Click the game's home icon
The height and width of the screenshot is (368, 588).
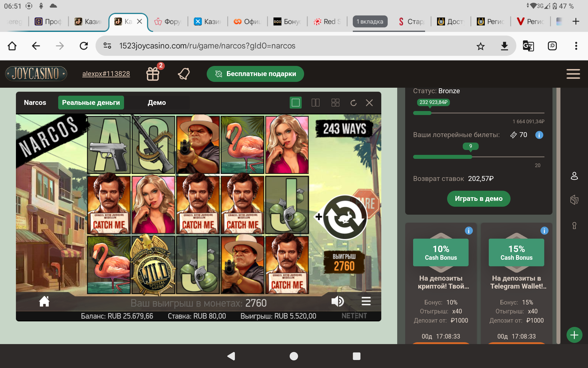point(44,301)
